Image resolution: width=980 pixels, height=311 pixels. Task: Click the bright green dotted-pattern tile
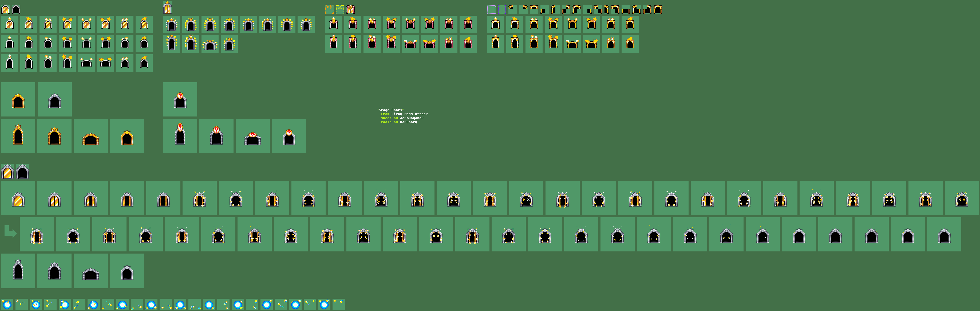[x=340, y=10]
